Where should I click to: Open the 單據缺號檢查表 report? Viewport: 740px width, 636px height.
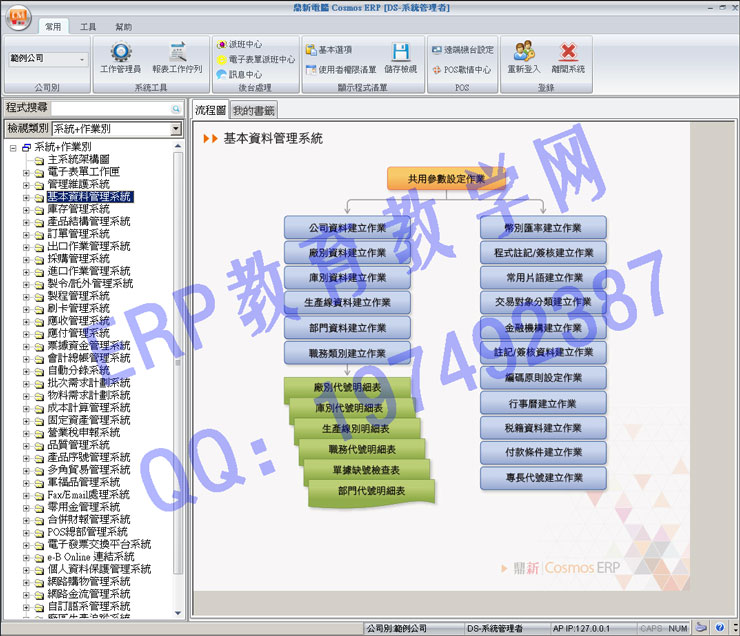click(366, 470)
